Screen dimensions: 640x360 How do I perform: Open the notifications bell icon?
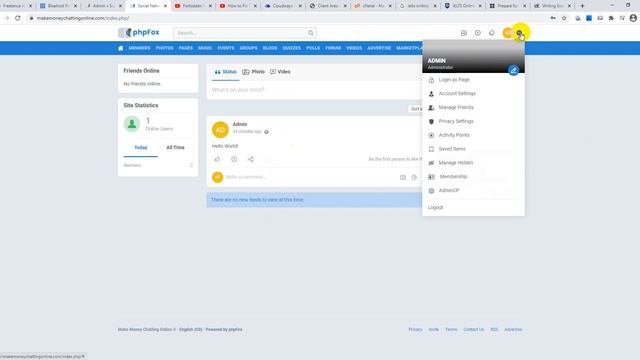pos(491,33)
